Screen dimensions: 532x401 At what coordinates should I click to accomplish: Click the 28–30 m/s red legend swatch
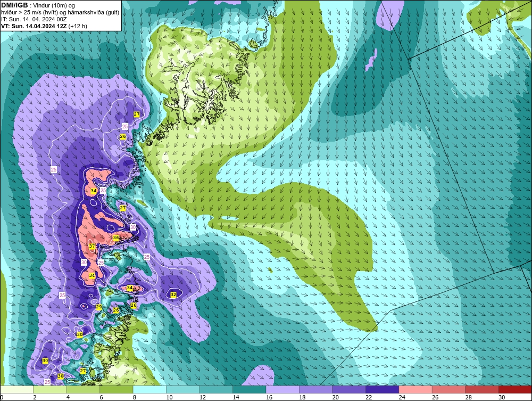pyautogui.click(x=482, y=389)
